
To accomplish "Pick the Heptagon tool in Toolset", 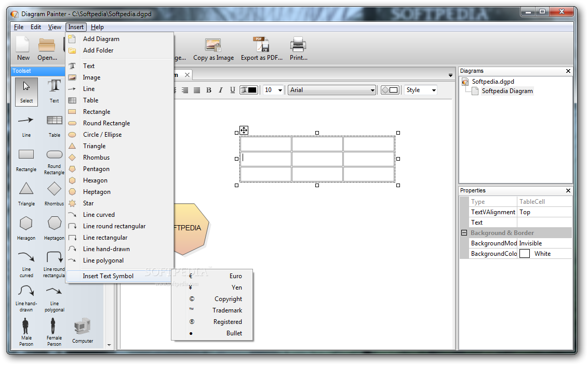I will point(55,229).
